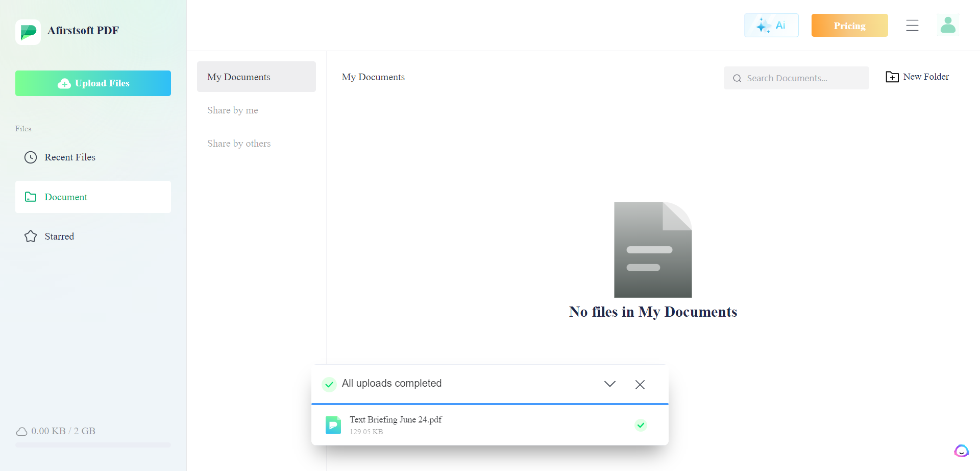Image resolution: width=980 pixels, height=471 pixels.
Task: Open the hamburger menu icon
Action: pyautogui.click(x=912, y=26)
